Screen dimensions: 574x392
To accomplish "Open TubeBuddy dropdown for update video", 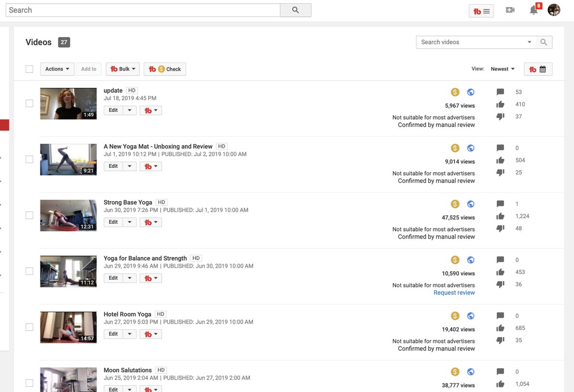I will click(151, 110).
